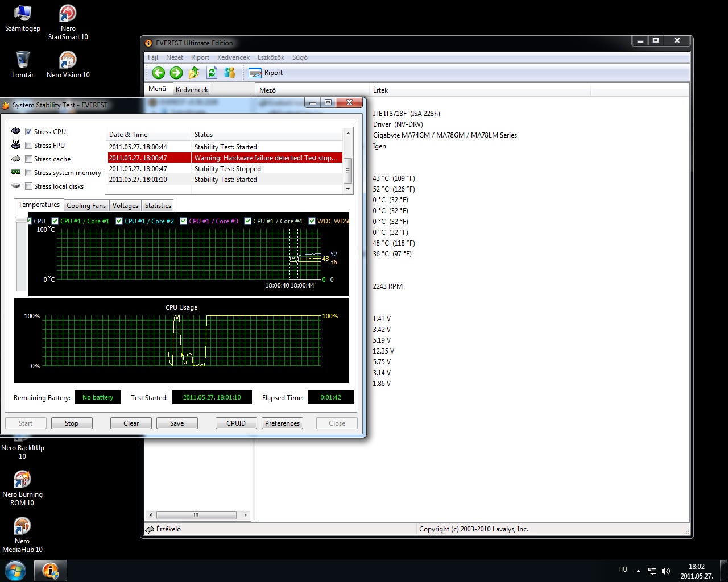Click the System Stability Test flame title icon

(x=6, y=105)
